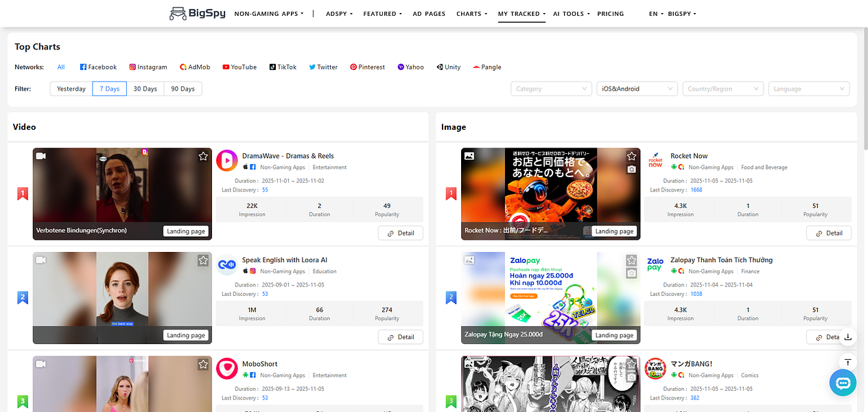Click the back-to-top arrow icon
The width and height of the screenshot is (868, 412).
tap(848, 362)
